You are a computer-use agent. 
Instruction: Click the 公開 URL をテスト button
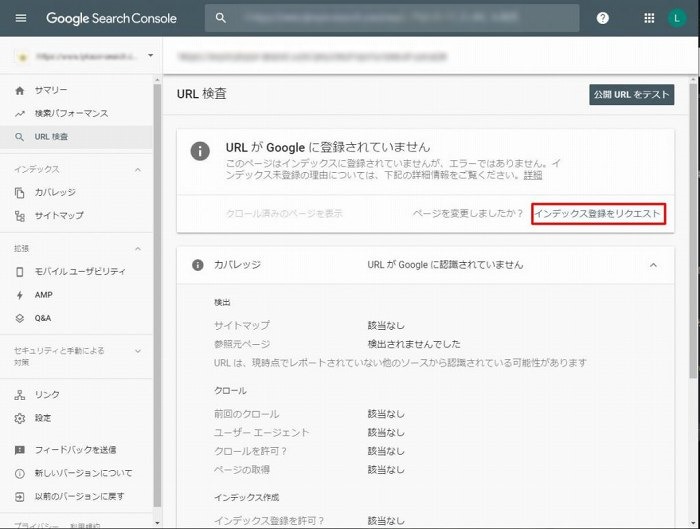(x=631, y=95)
